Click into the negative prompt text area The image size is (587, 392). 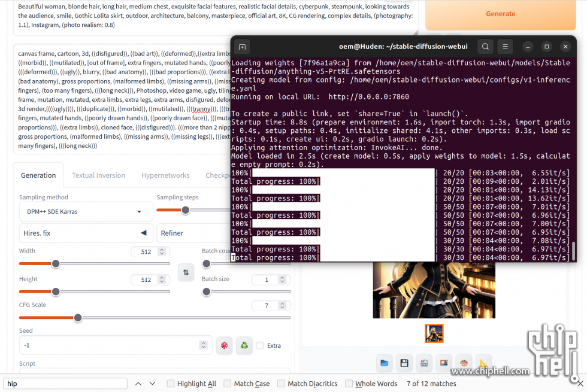122,99
